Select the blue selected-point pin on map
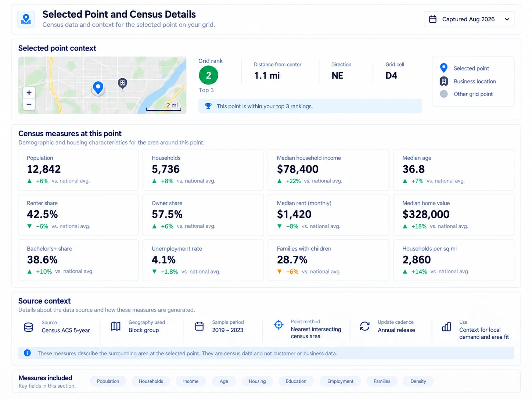The width and height of the screenshot is (532, 399). pyautogui.click(x=98, y=88)
